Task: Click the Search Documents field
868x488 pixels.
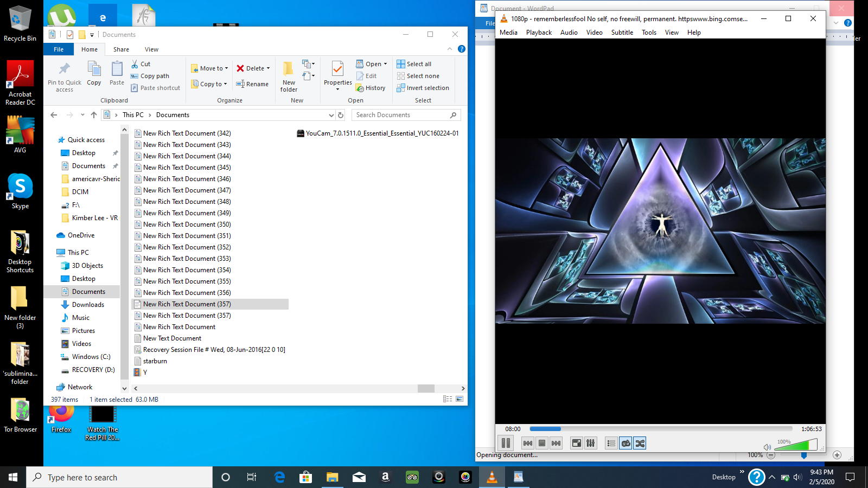Action: [x=406, y=115]
